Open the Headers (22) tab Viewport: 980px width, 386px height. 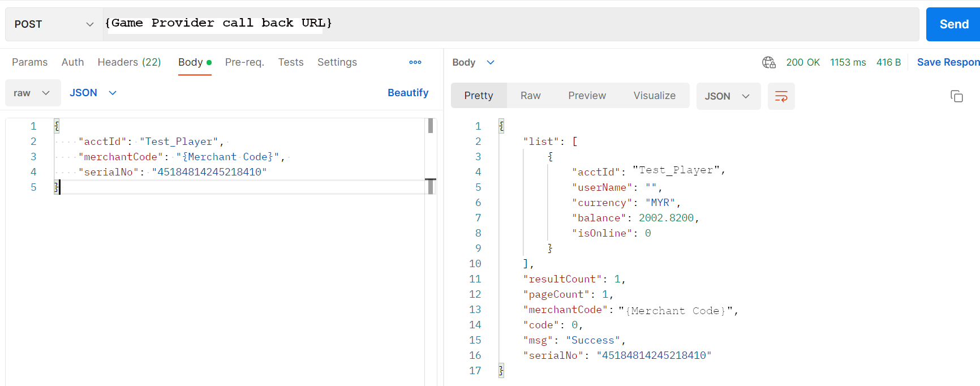click(x=129, y=62)
